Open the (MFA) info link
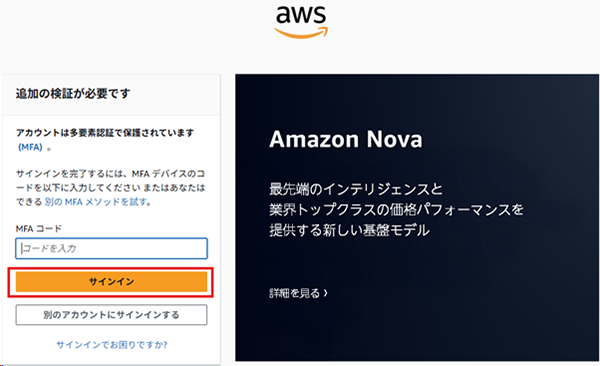The image size is (600, 366). (30, 147)
